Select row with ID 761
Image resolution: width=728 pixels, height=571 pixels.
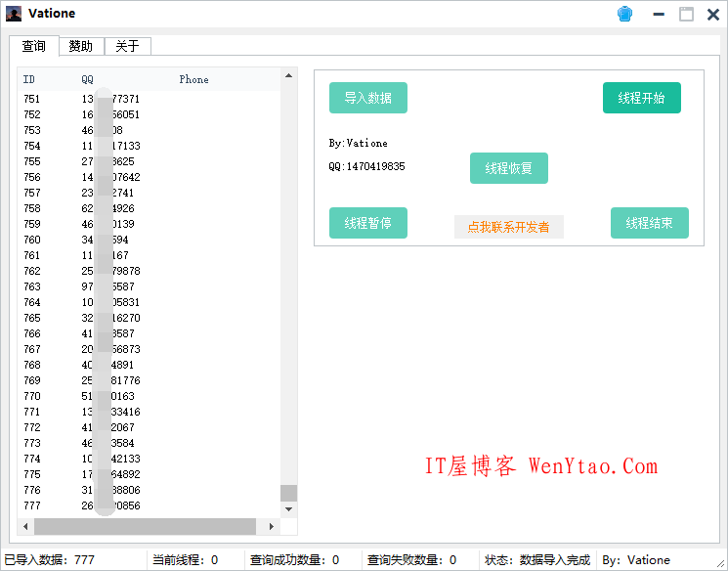pos(149,255)
